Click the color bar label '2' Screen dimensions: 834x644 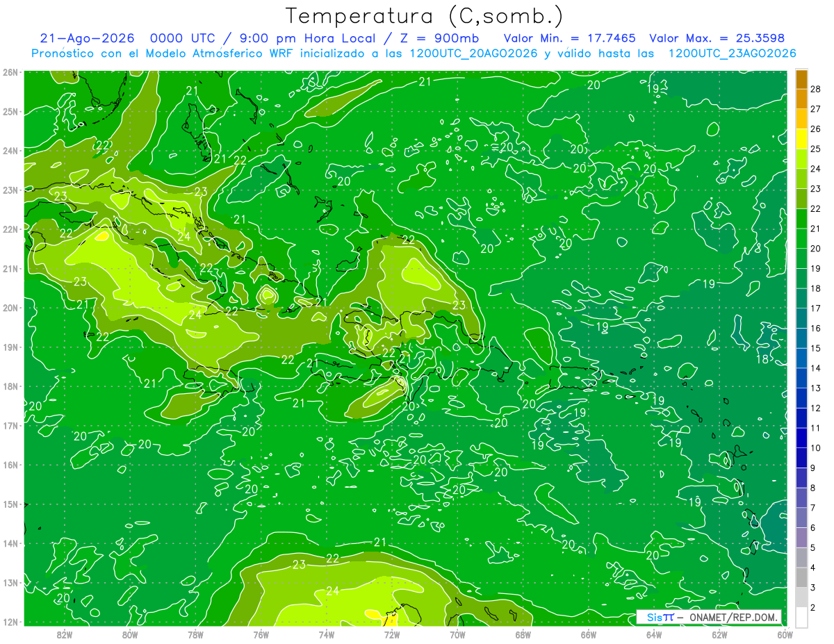click(813, 607)
